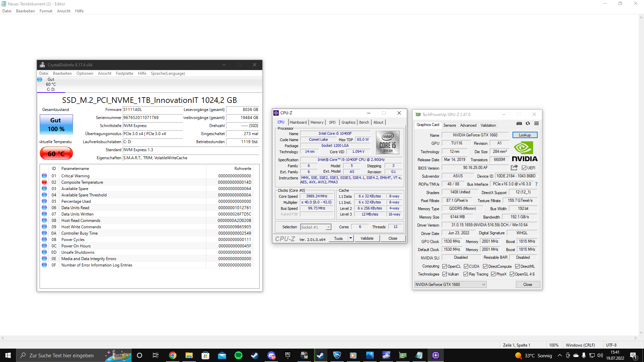Click the Seriennummer field in CrystalDiskInfo

tap(153, 118)
